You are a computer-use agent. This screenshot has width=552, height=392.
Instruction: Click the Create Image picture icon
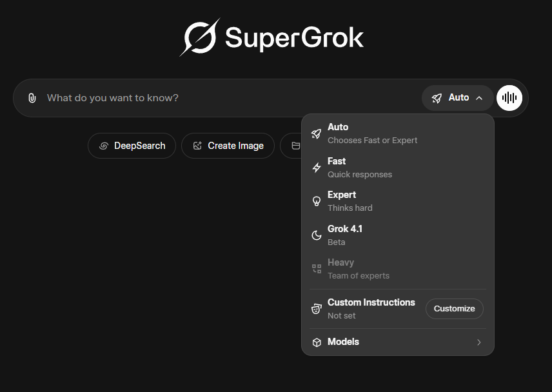pos(197,146)
